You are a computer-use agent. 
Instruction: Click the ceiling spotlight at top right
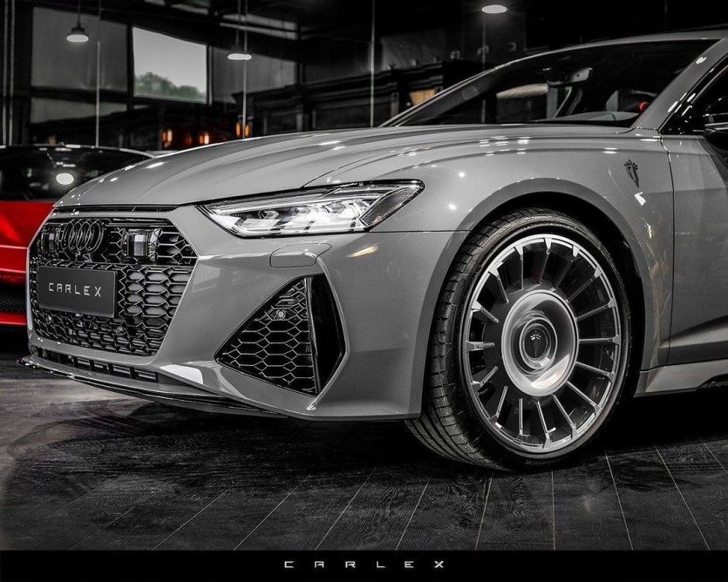(494, 9)
